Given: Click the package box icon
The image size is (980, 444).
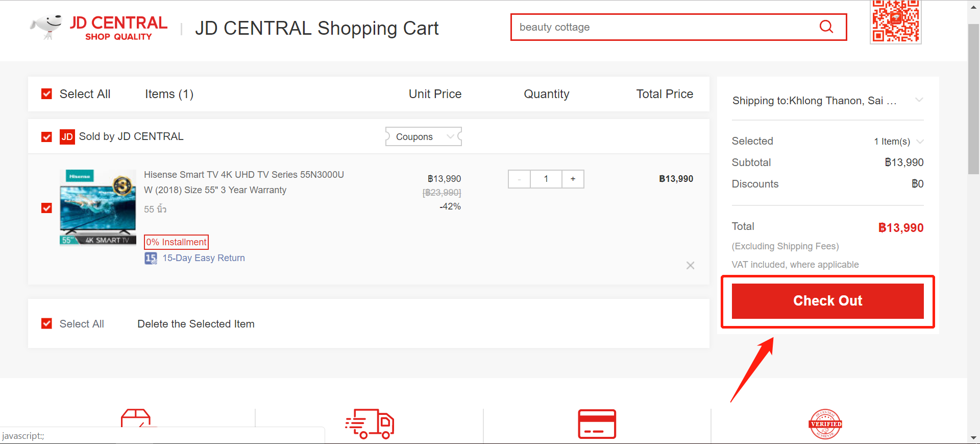Looking at the screenshot, I should coord(136,418).
